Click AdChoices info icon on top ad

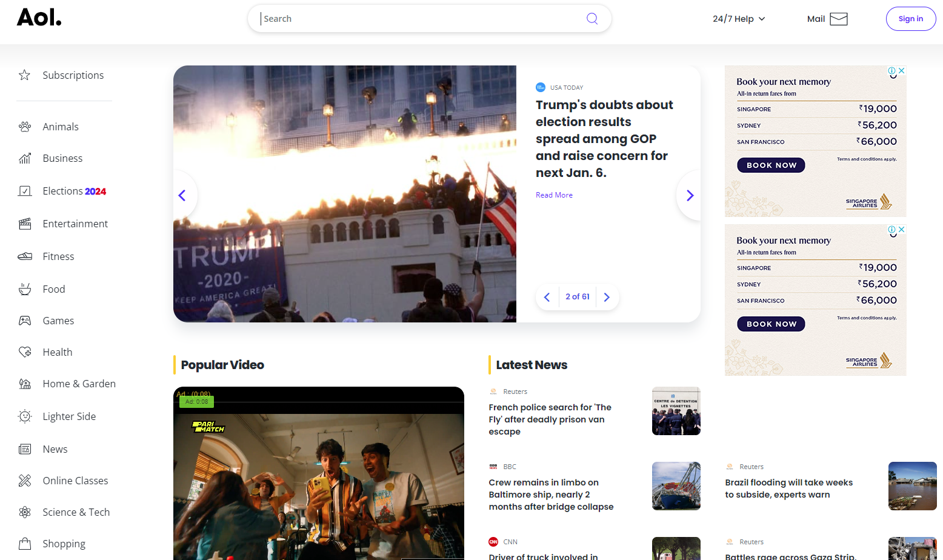point(892,71)
